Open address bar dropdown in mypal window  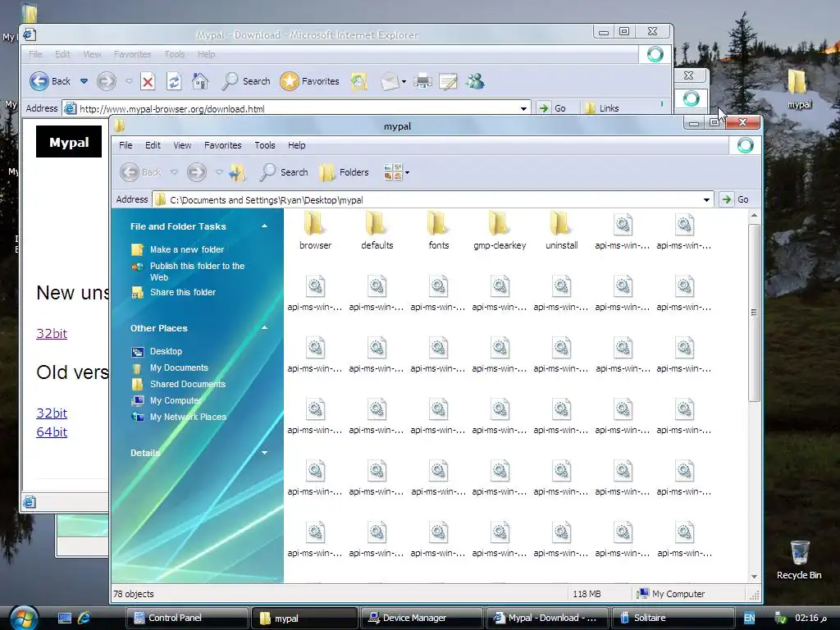(706, 200)
